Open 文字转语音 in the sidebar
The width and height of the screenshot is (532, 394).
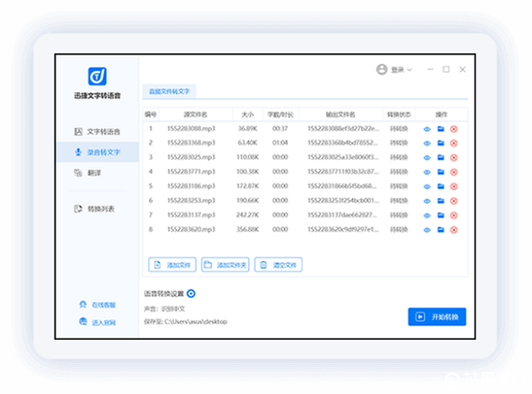pos(98,132)
